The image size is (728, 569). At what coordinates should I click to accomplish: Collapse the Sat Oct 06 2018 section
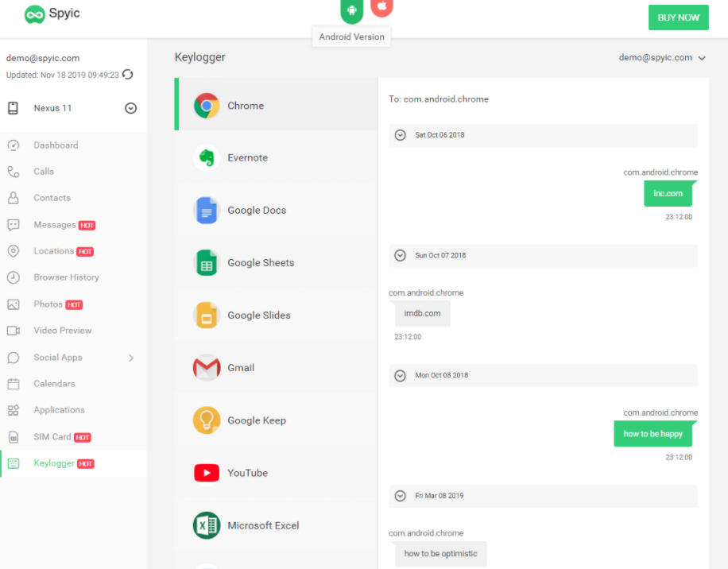coord(401,135)
